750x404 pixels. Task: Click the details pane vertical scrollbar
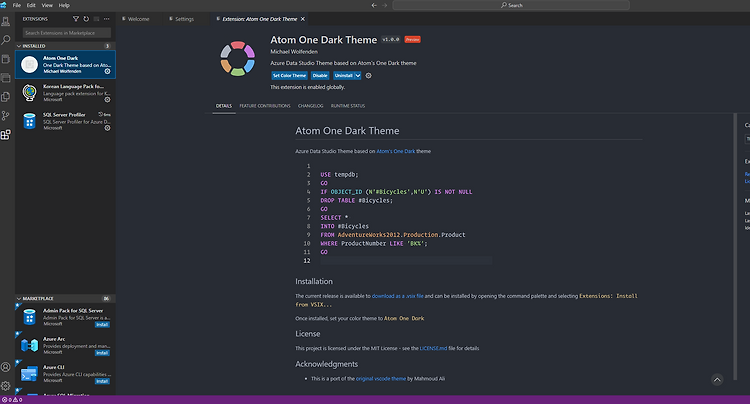(x=736, y=247)
